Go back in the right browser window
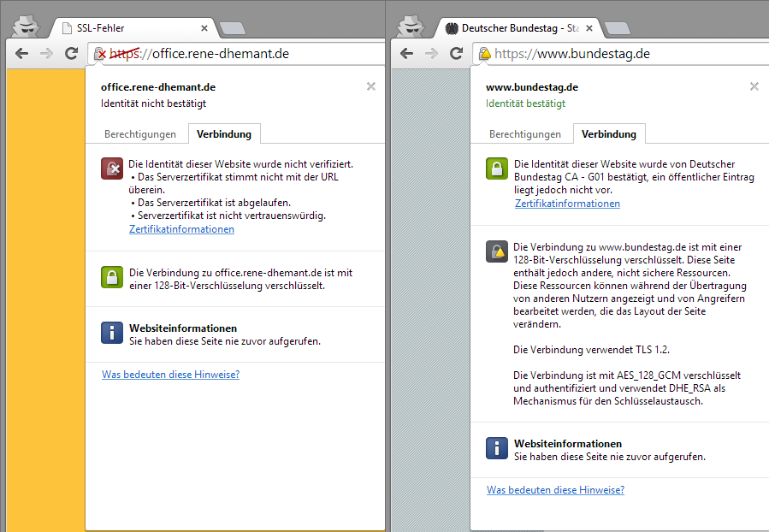769x532 pixels. [407, 54]
